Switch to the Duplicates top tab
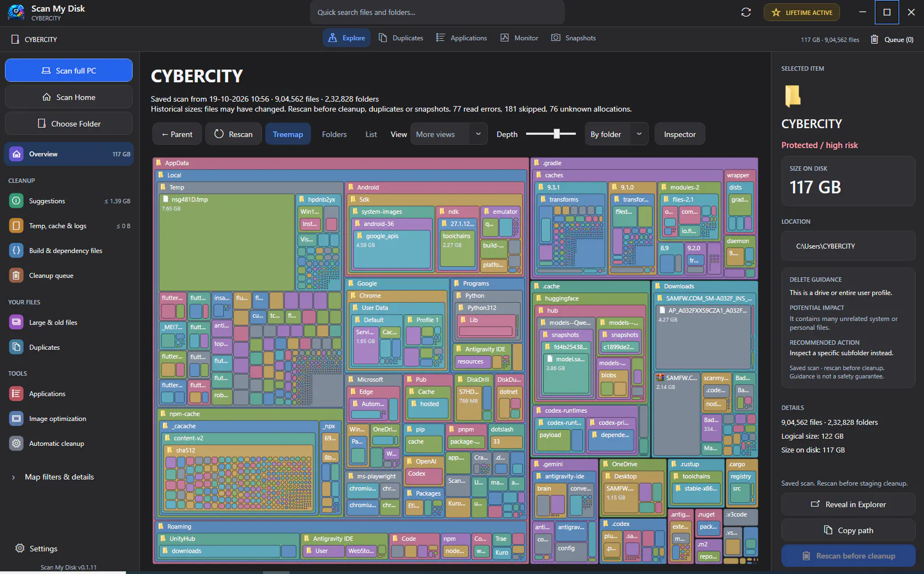Viewport: 924px width, 574px height. [x=401, y=38]
